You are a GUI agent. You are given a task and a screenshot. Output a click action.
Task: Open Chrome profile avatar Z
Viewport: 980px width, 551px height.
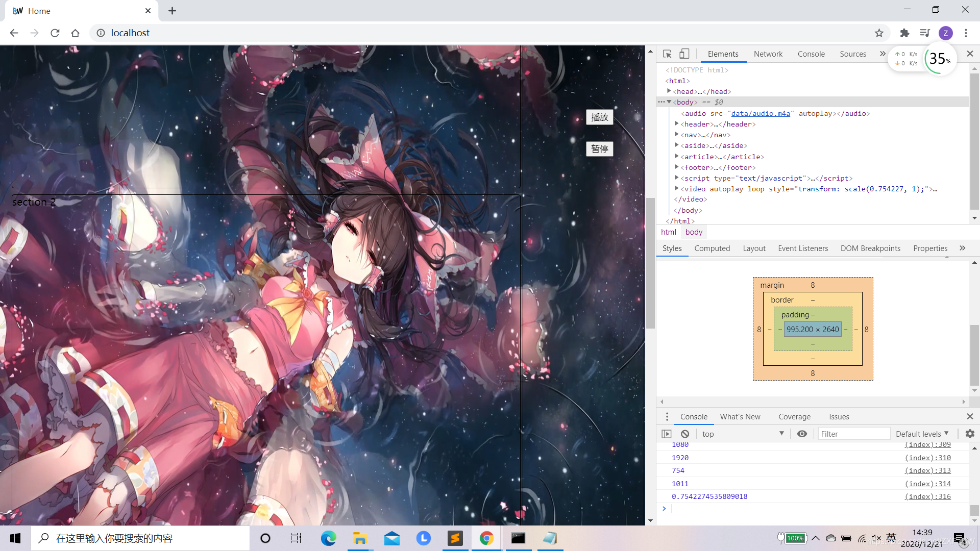946,33
